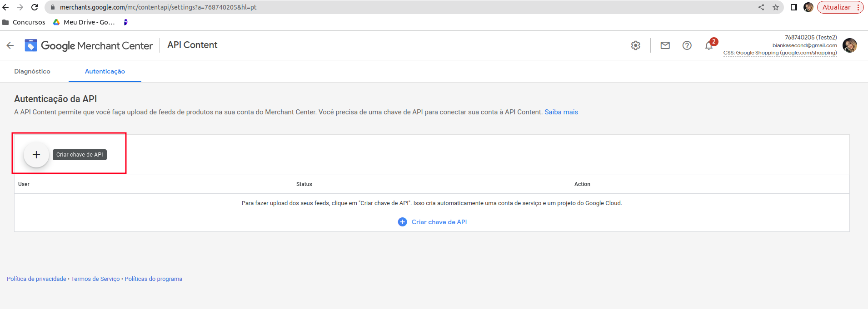868x309 pixels.
Task: Click the API Content page title
Action: pyautogui.click(x=192, y=45)
